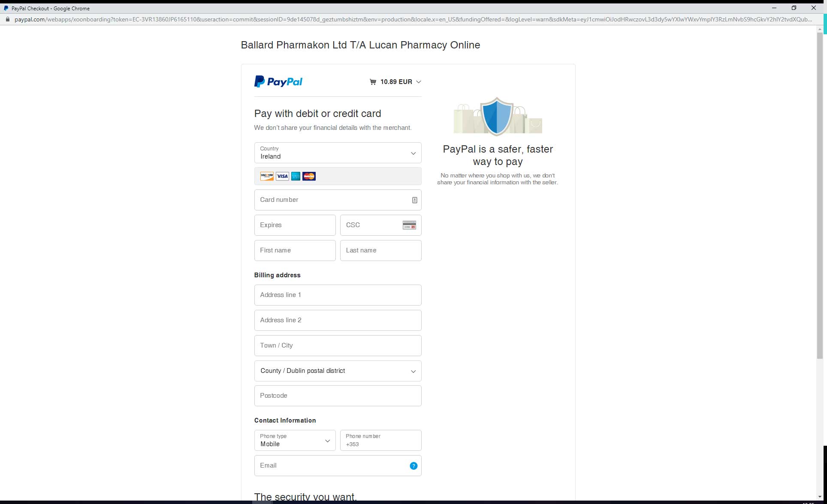Screen dimensions: 827x504
Task: Click the Email help question mark icon
Action: click(413, 466)
